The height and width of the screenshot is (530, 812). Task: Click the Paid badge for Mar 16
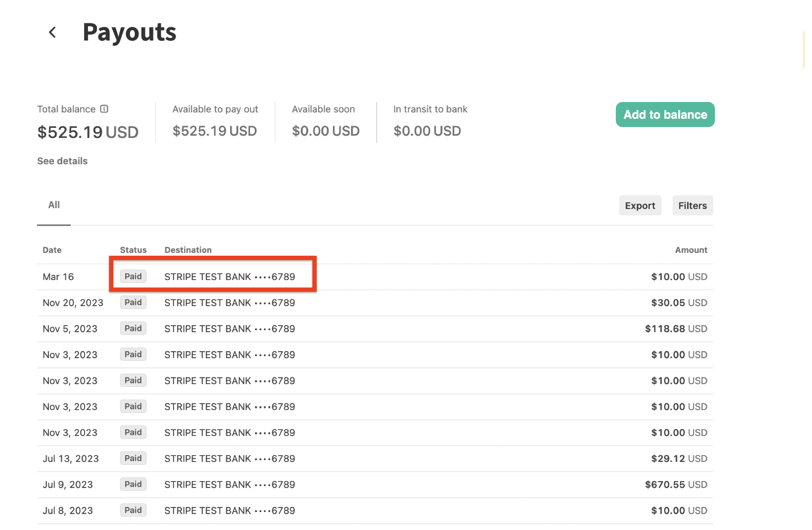tap(133, 276)
